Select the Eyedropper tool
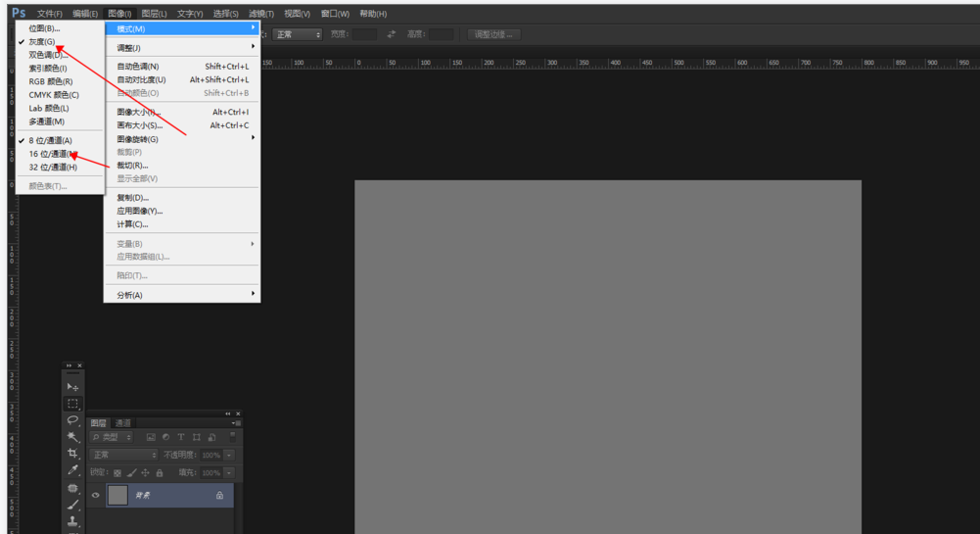The image size is (980, 534). point(72,471)
